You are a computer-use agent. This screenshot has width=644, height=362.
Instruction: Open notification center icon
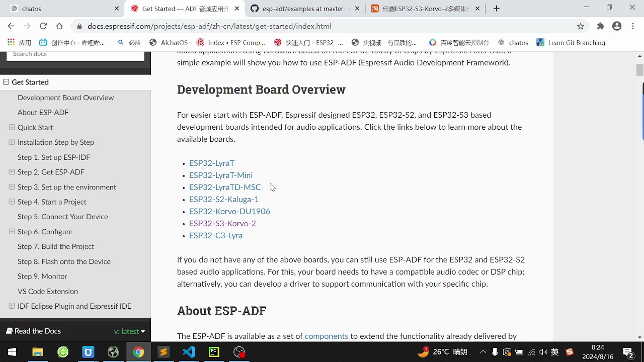(x=628, y=353)
